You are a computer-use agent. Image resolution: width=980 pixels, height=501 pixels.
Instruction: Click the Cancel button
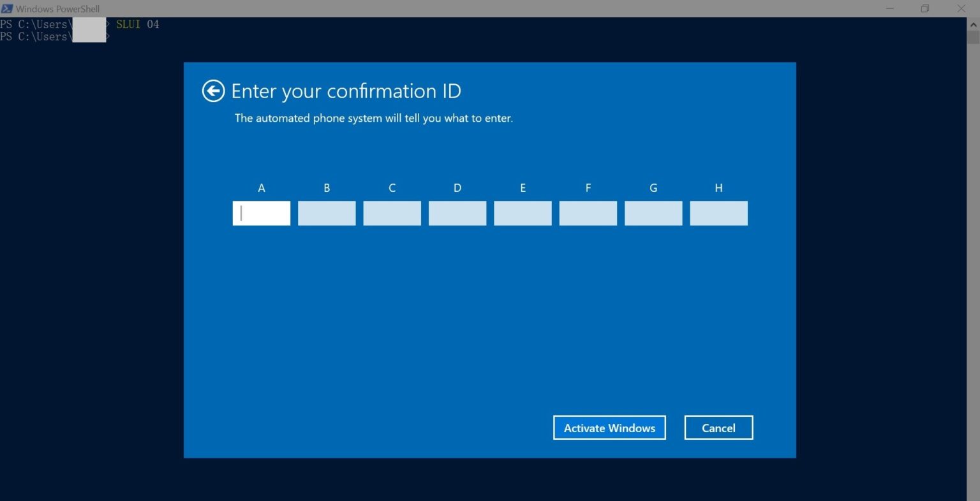718,428
